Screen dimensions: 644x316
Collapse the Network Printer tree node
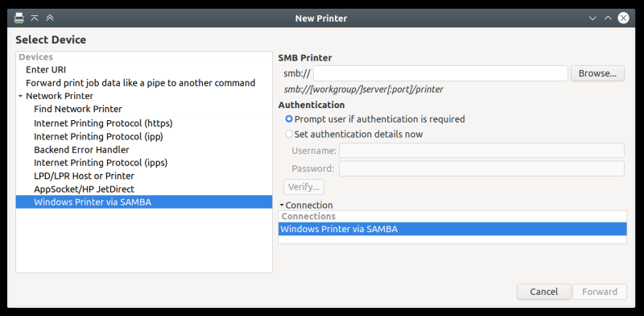point(20,96)
